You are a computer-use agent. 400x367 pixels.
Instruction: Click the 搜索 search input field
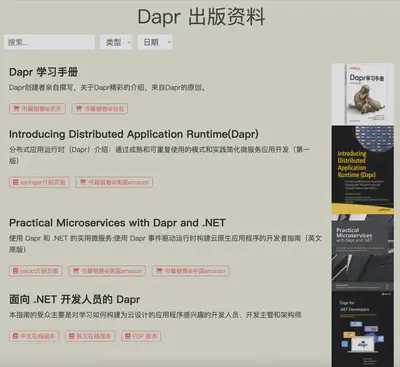point(49,42)
